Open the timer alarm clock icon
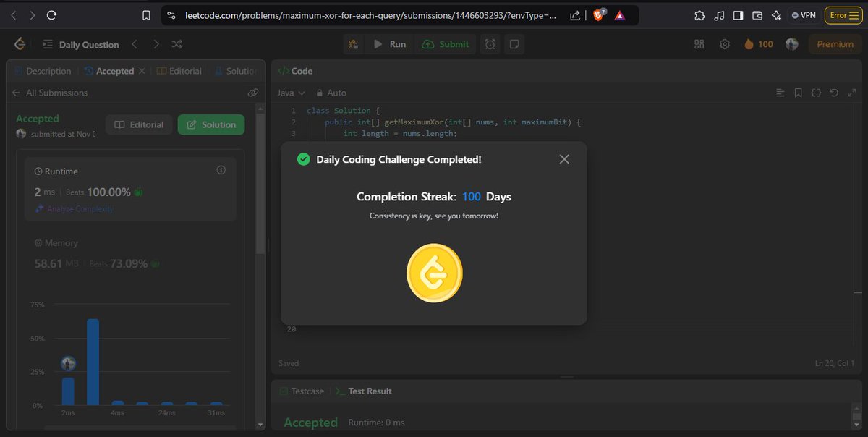The image size is (868, 437). pos(490,44)
